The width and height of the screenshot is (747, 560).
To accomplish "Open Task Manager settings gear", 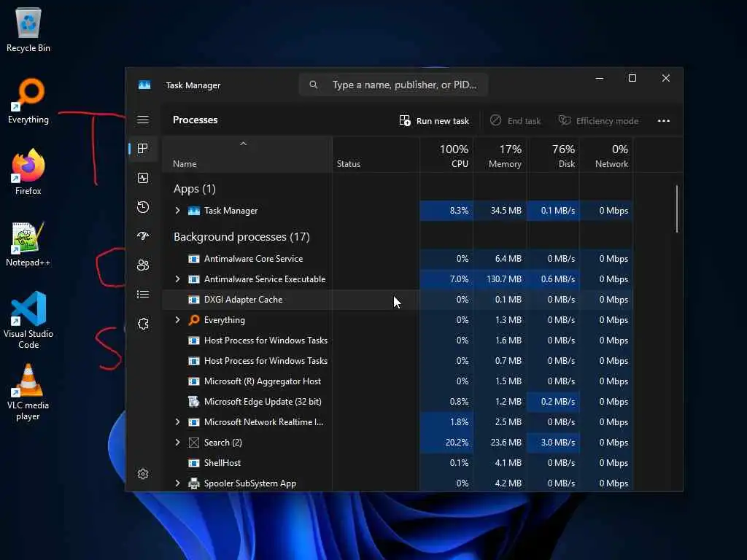I will (x=143, y=474).
